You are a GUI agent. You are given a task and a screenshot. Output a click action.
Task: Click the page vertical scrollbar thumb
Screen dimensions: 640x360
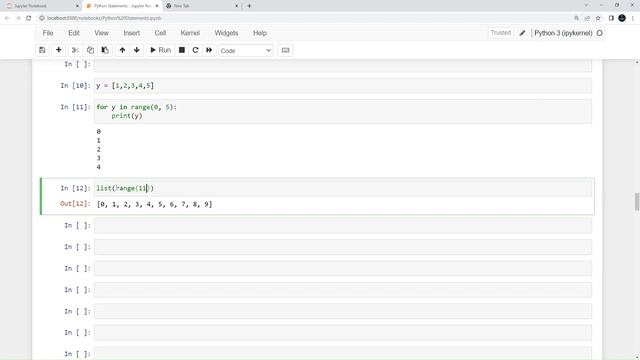pos(637,202)
